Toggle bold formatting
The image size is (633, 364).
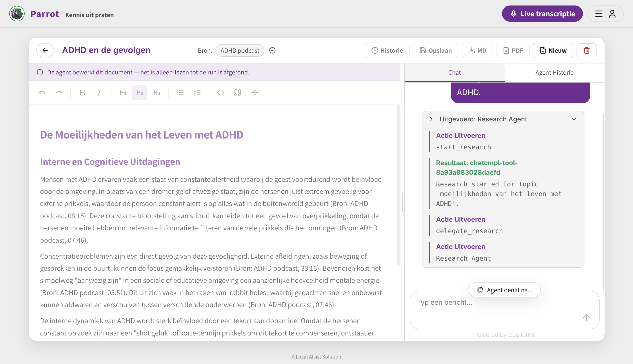pyautogui.click(x=82, y=92)
